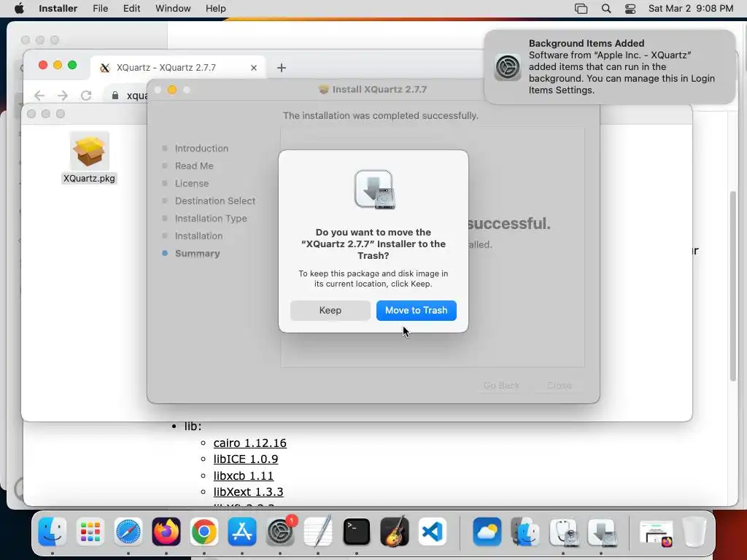This screenshot has height=560, width=747.
Task: Open the libxcb 1.11 link
Action: point(244,475)
